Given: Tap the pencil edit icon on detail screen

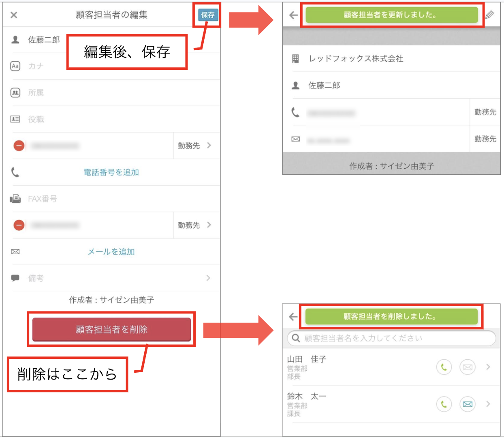Looking at the screenshot, I should [490, 15].
